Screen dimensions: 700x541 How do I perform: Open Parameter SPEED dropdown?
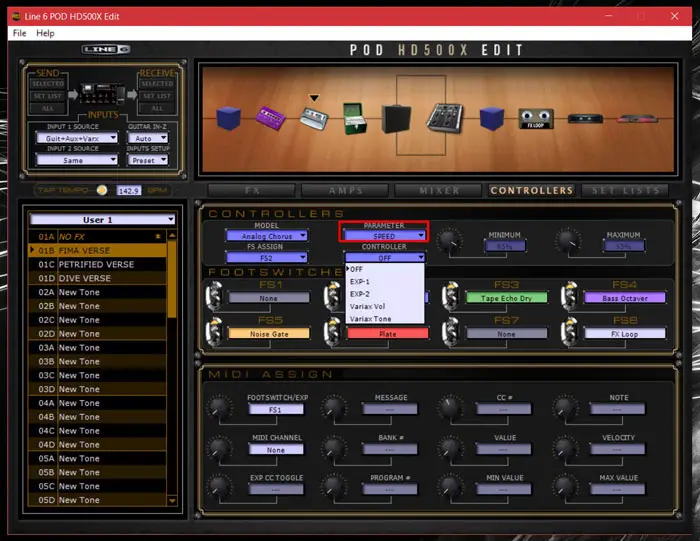point(384,236)
